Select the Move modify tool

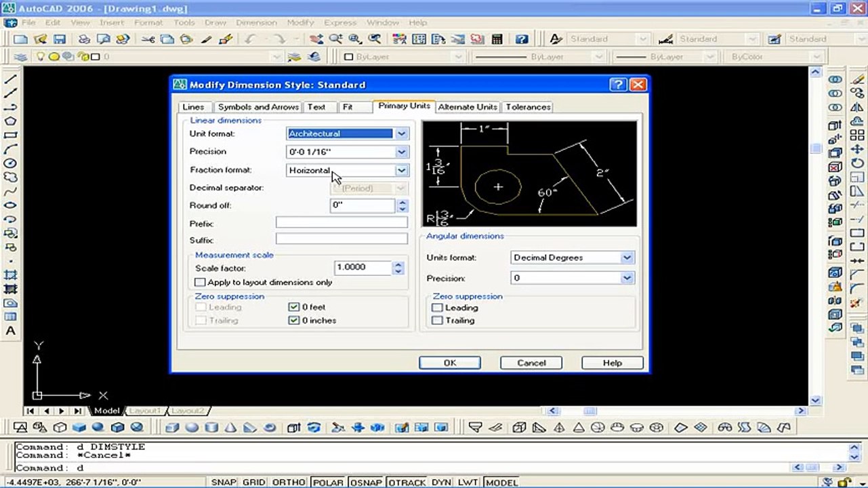[856, 149]
